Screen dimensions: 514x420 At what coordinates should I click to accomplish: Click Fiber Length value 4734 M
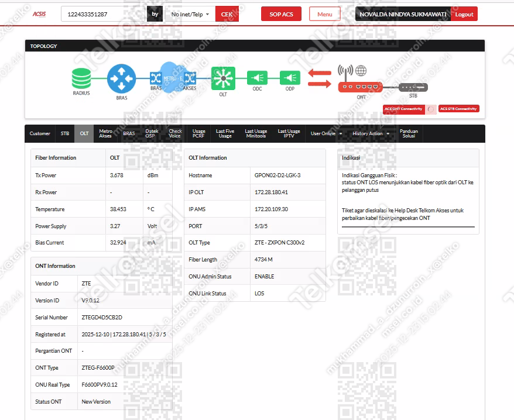263,260
